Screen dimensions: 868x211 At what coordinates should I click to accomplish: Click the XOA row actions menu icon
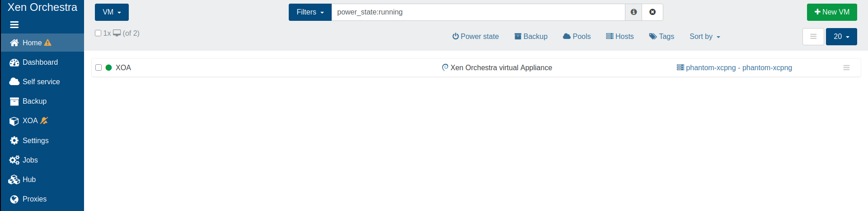pyautogui.click(x=846, y=68)
